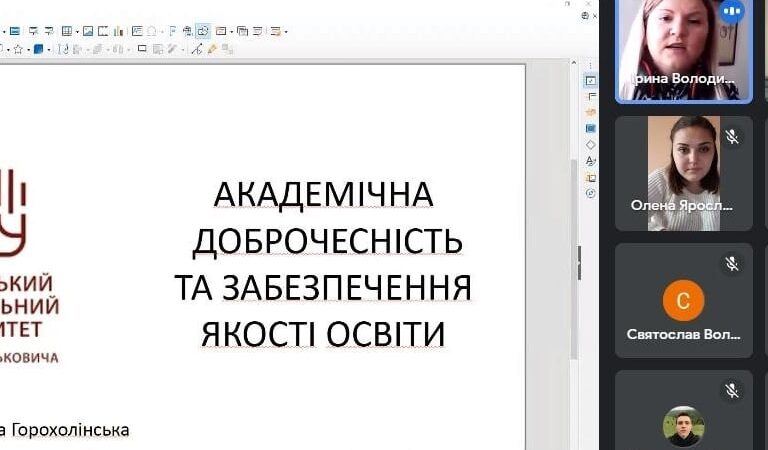Expand the Slide Layout dropdown arrow
768x450 pixels.
click(286, 32)
